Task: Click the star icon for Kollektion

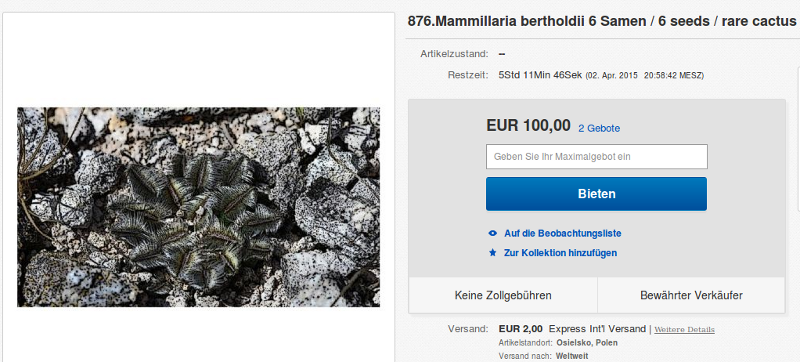Action: point(492,252)
